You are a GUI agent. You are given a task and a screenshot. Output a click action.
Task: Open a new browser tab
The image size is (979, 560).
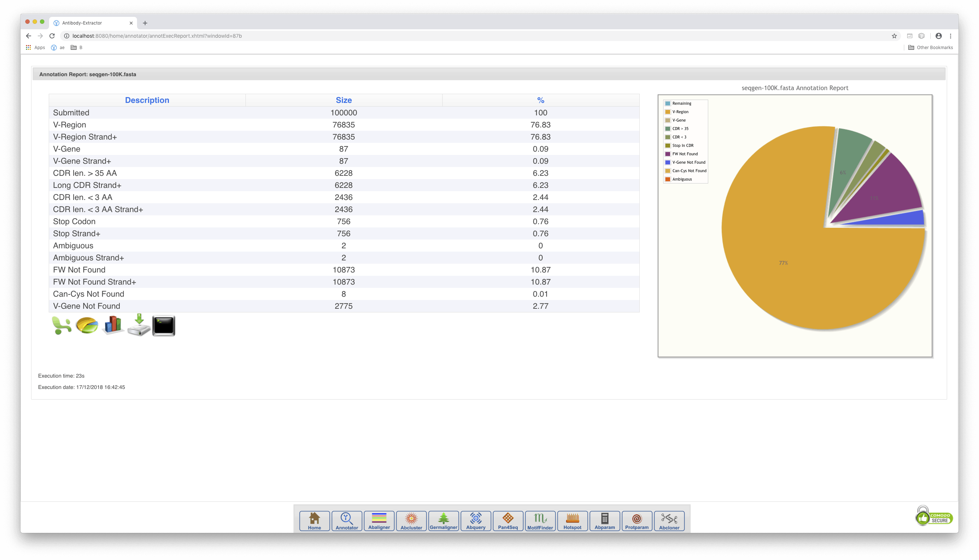click(145, 23)
